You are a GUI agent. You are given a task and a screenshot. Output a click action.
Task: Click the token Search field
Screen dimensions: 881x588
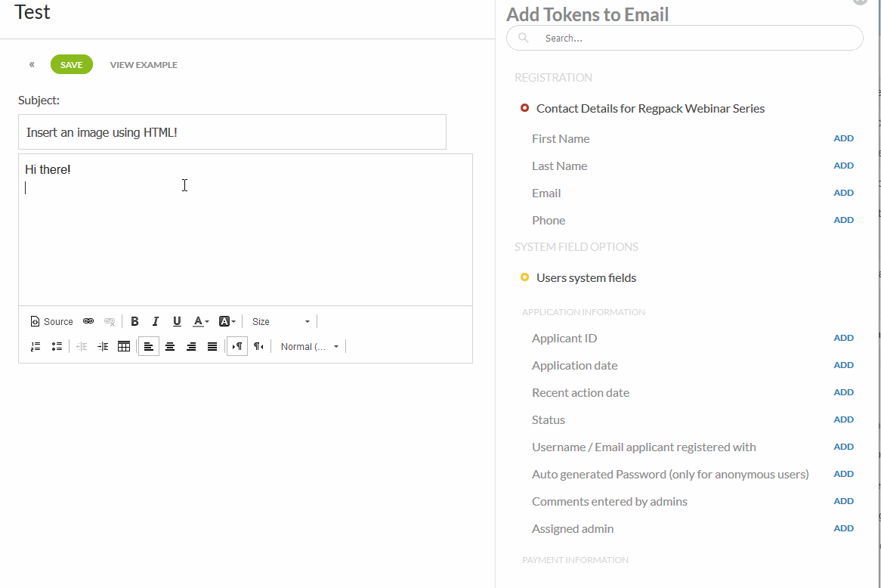pos(684,38)
